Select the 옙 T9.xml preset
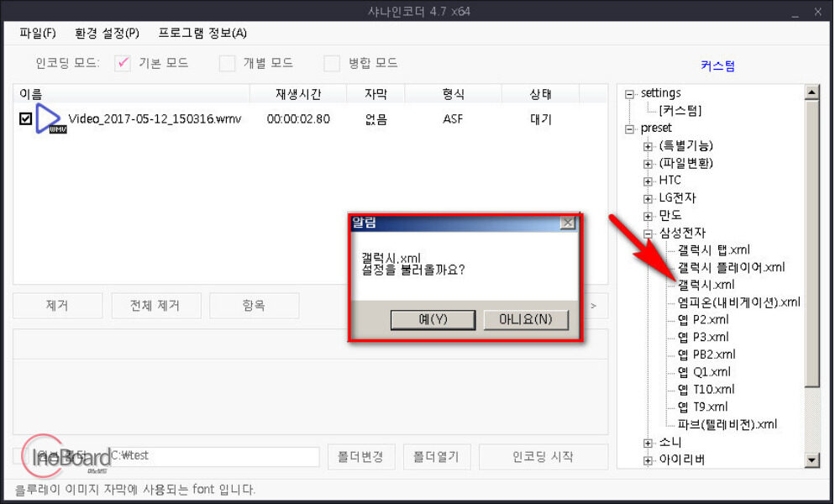Image resolution: width=835 pixels, height=504 pixels. click(702, 407)
